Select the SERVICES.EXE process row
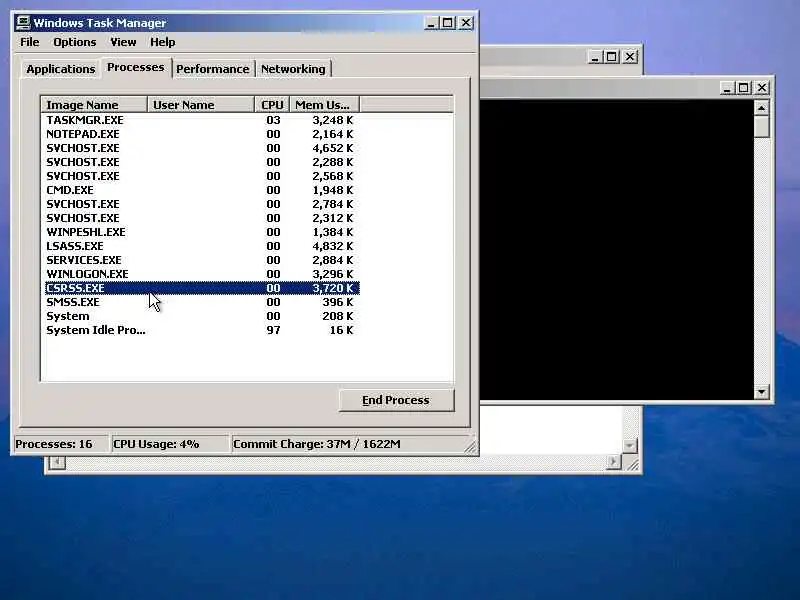This screenshot has height=600, width=800. (202, 260)
